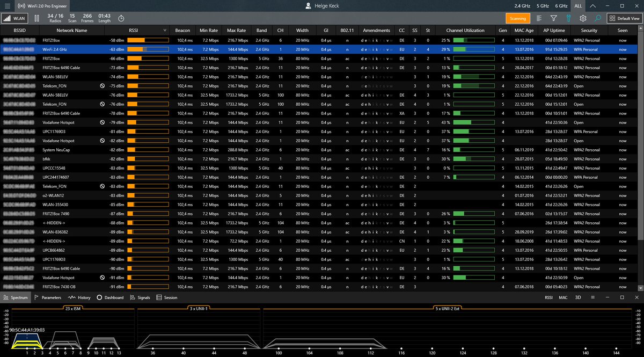Open the funnel filter icon
This screenshot has width=644, height=357.
[554, 18]
